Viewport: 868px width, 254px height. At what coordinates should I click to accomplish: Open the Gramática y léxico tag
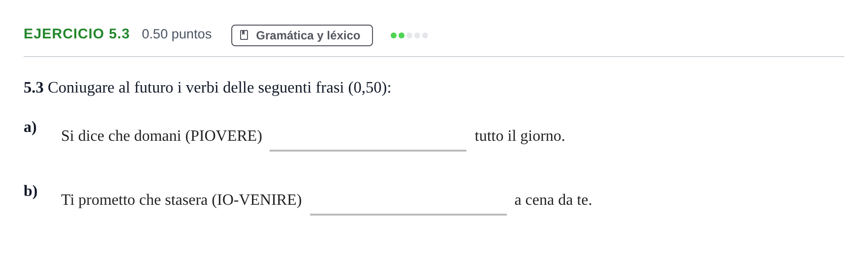[302, 35]
